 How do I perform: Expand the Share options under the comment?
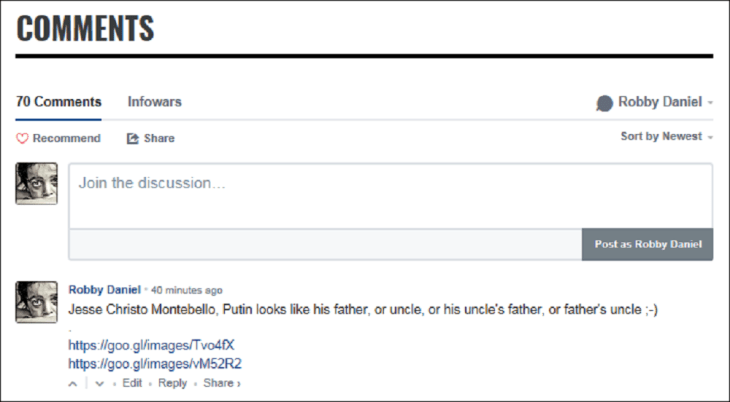pos(221,383)
